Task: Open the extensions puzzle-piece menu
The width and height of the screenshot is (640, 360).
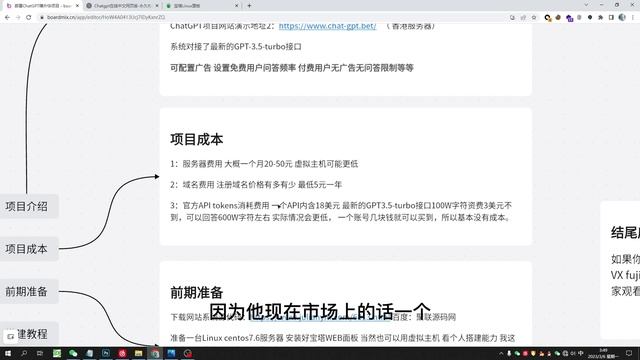Action: pos(600,18)
